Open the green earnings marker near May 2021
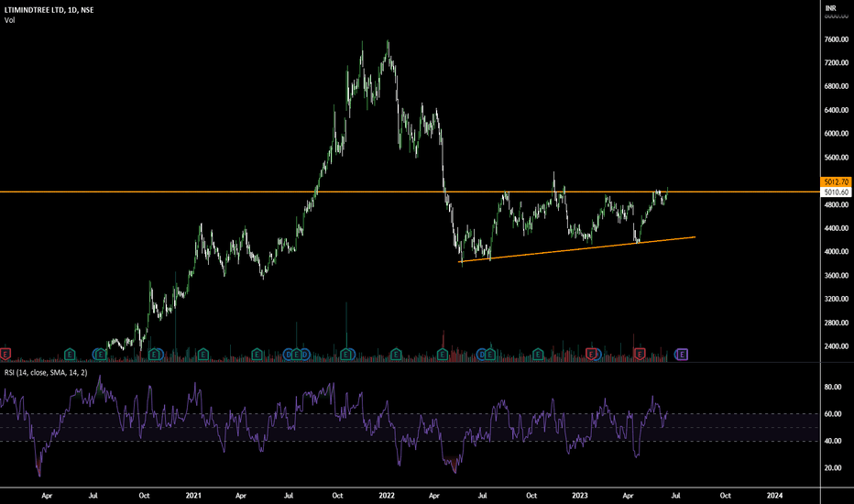The image size is (854, 504). click(257, 355)
